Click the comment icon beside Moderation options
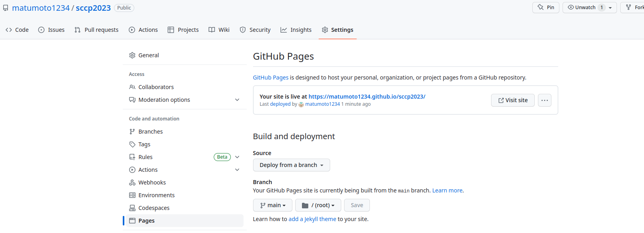This screenshot has height=233, width=644. click(x=132, y=100)
